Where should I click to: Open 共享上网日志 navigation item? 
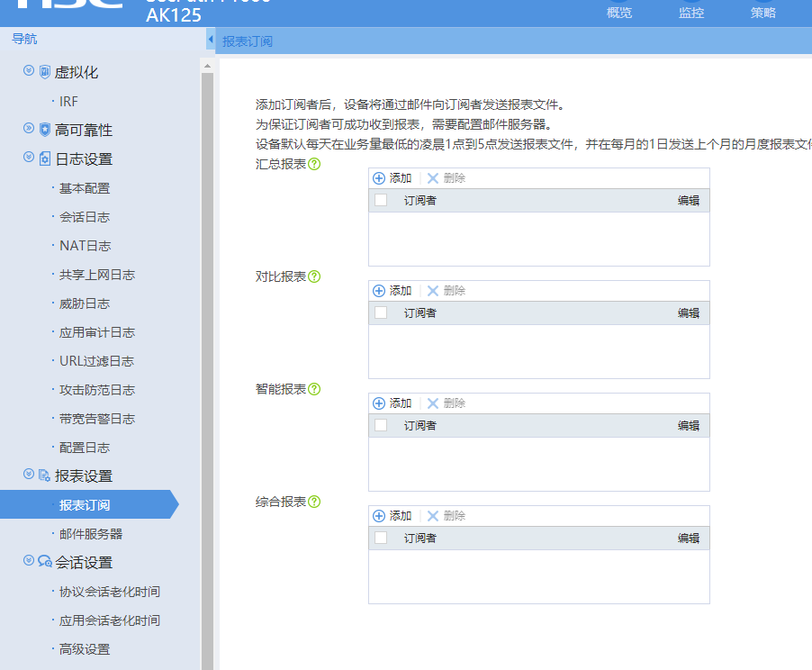click(x=97, y=275)
